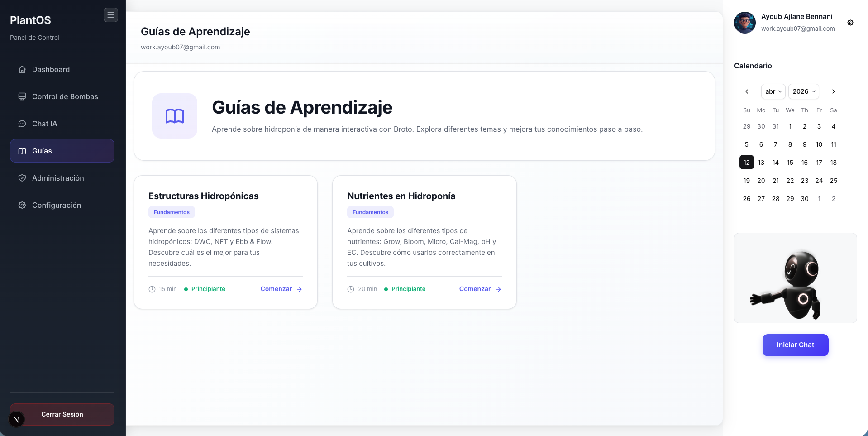Select the Administración shield icon

22,178
